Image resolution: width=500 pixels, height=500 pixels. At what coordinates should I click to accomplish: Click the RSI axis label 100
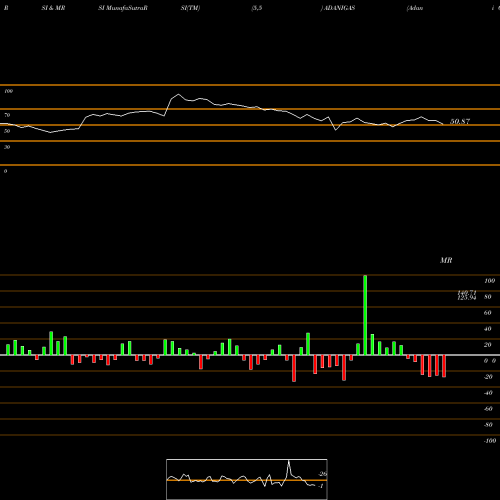pos(8,91)
